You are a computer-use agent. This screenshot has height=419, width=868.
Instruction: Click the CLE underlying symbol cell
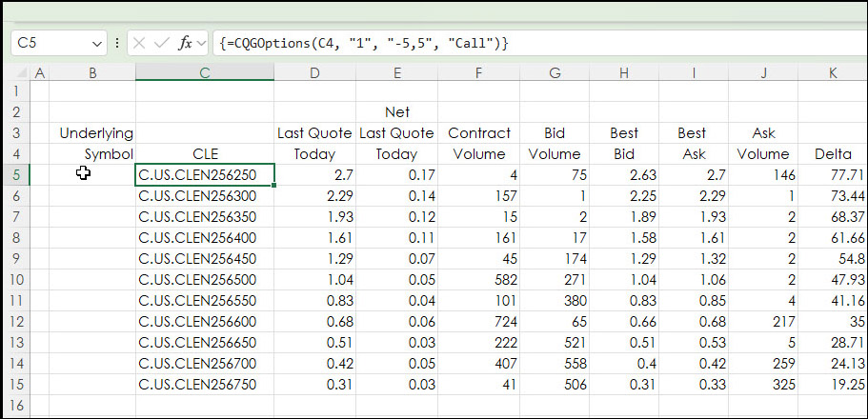click(205, 153)
